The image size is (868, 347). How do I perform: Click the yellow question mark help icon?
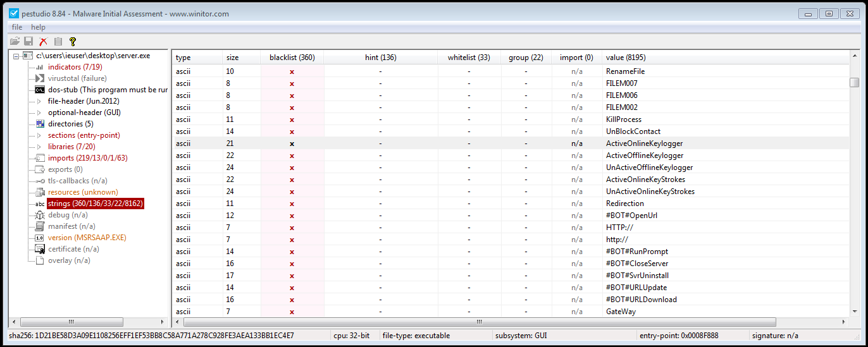[x=73, y=41]
